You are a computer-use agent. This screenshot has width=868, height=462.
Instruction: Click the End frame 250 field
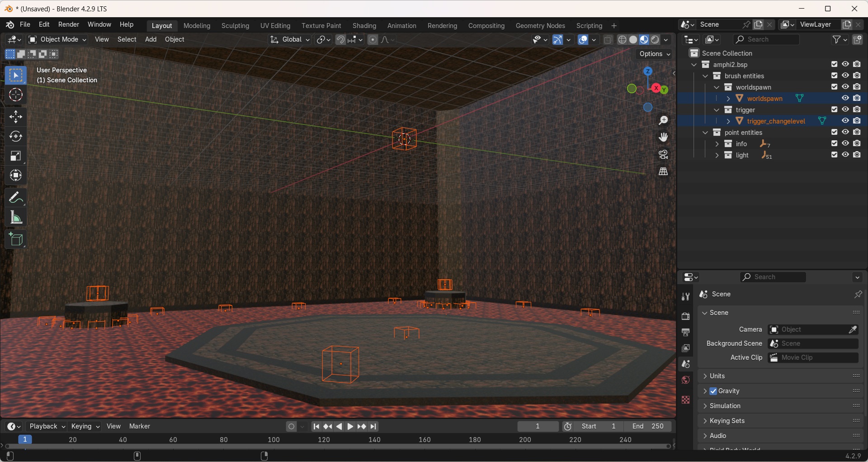click(648, 427)
